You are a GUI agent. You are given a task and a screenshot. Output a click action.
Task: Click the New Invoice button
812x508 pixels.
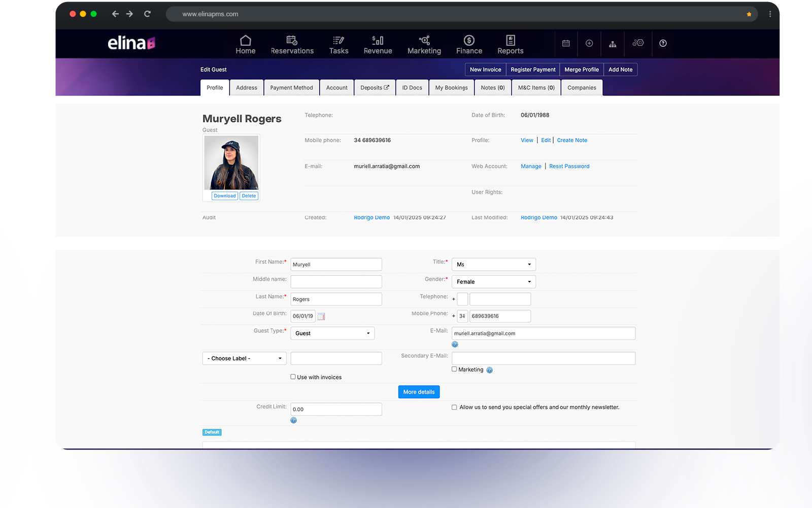click(486, 70)
